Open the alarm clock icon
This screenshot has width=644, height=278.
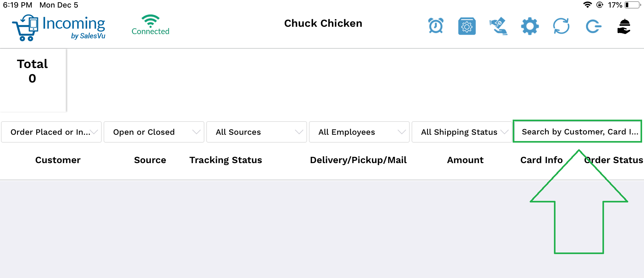[436, 26]
